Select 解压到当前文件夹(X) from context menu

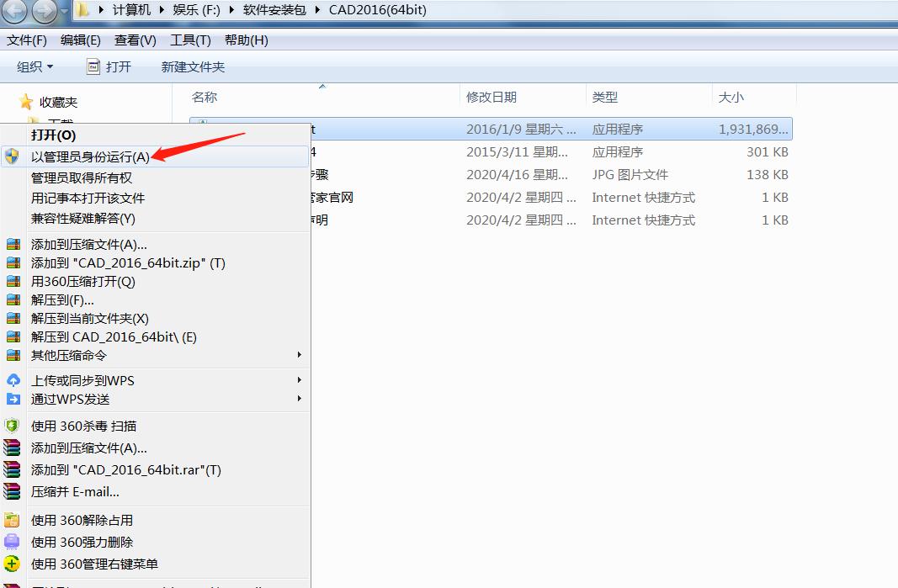89,318
